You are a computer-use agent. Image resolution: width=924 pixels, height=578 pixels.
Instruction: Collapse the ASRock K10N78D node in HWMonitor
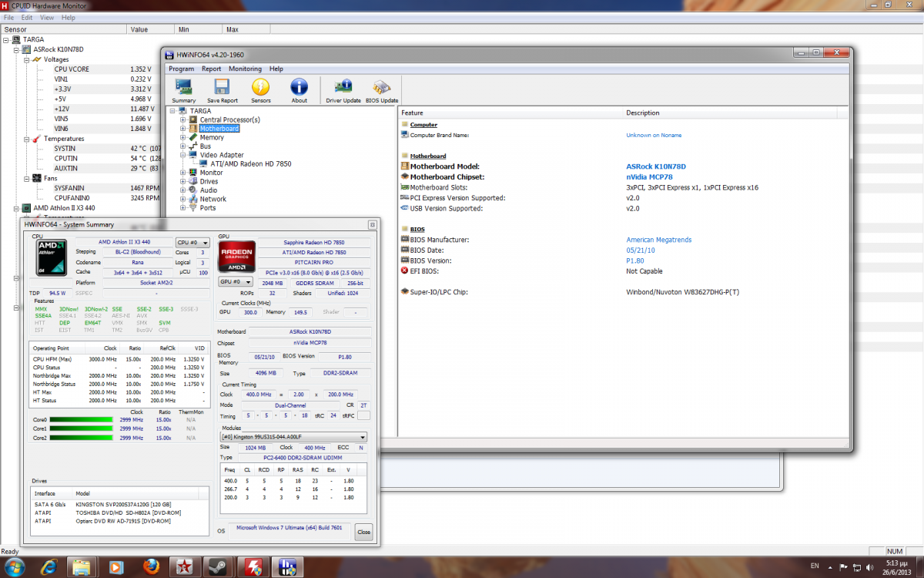pos(17,49)
